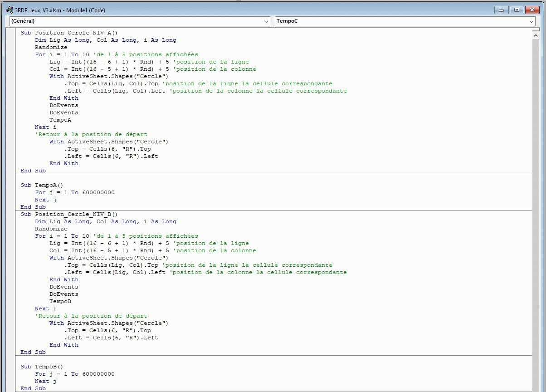Click the VBA module icon in title bar
Viewport: 546px width, 392px height.
pyautogui.click(x=9, y=10)
